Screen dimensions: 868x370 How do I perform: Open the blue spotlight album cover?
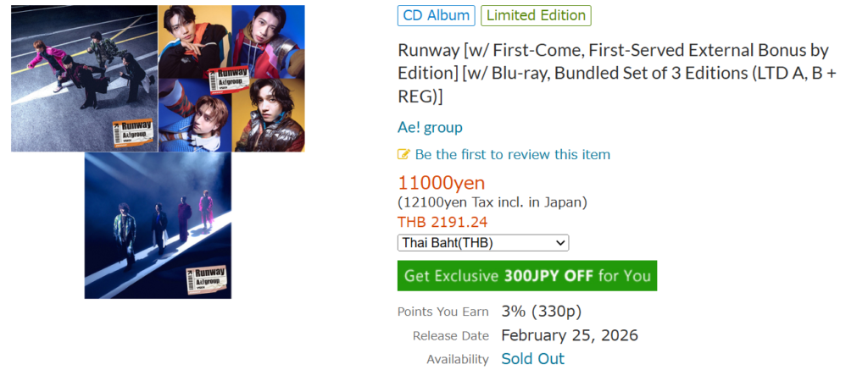158,225
